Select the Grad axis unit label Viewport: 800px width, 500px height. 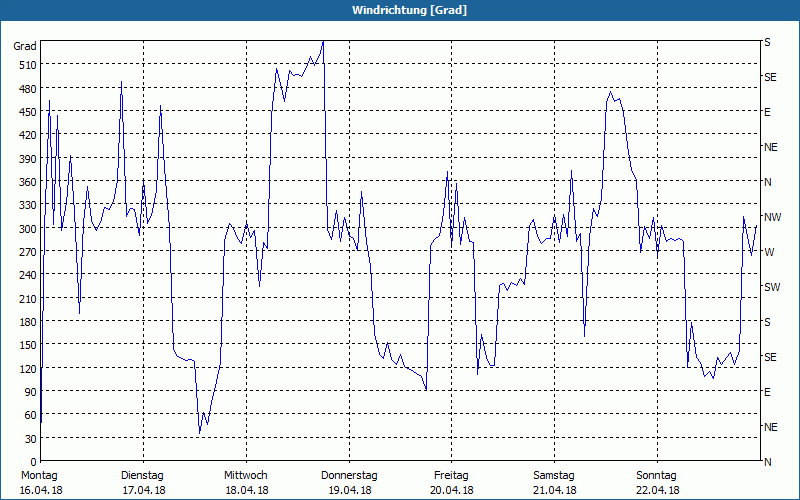[x=25, y=46]
